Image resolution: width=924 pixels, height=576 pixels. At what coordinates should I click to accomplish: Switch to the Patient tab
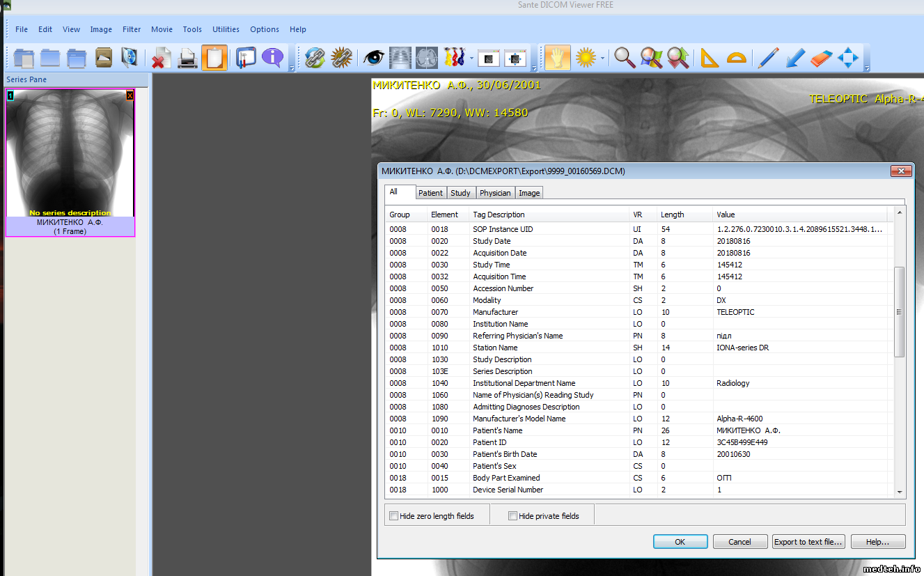(x=430, y=193)
